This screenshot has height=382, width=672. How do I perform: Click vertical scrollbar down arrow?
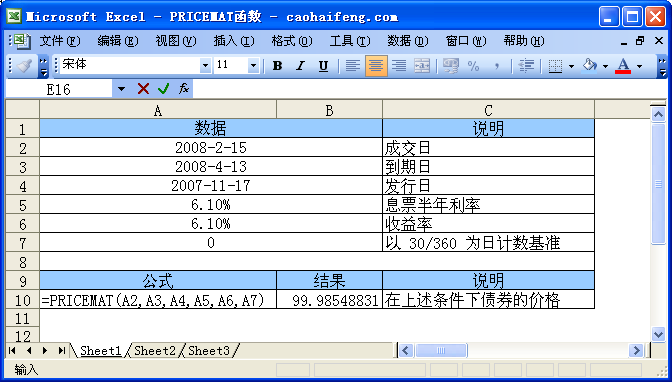click(x=658, y=334)
